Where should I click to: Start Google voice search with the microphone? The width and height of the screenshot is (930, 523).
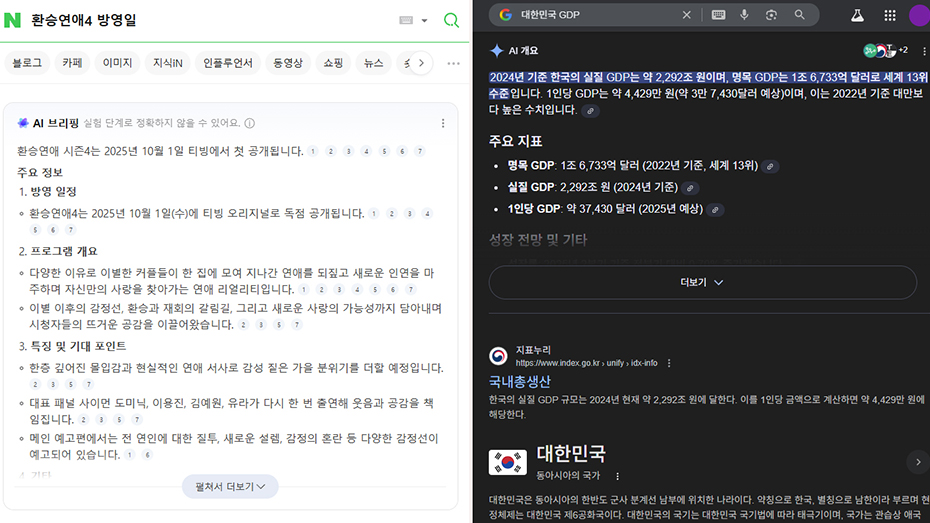pyautogui.click(x=744, y=15)
